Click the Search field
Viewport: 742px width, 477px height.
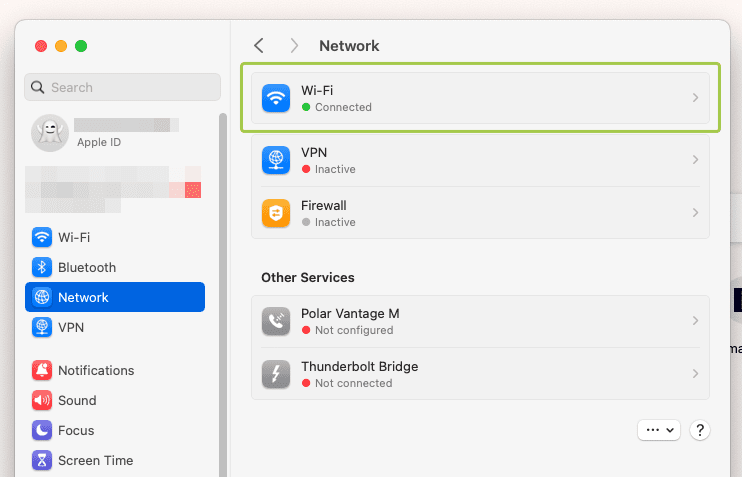[123, 87]
